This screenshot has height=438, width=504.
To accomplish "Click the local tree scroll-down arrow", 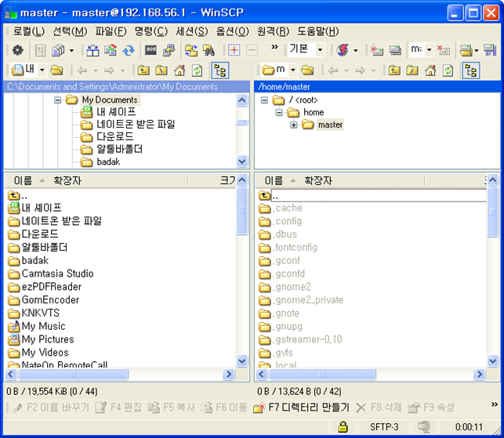I will [241, 161].
